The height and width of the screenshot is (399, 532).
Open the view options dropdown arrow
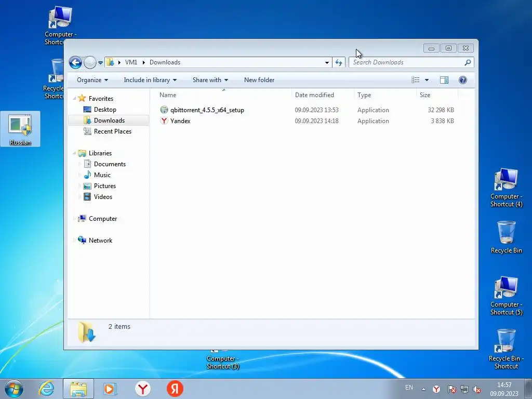point(427,80)
